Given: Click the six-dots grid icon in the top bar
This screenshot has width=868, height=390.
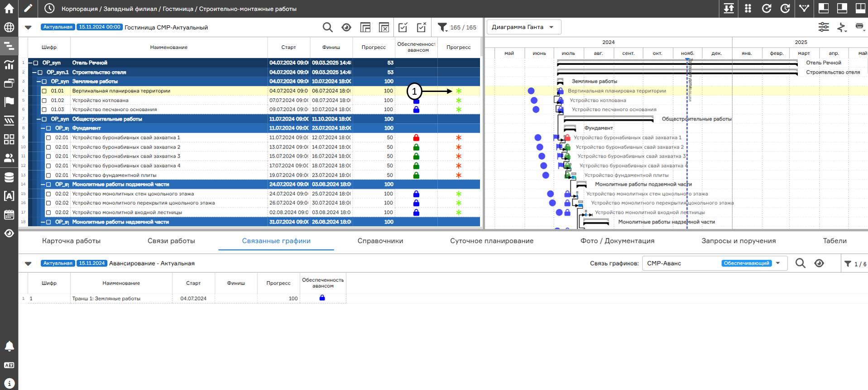Looking at the screenshot, I should coord(748,9).
